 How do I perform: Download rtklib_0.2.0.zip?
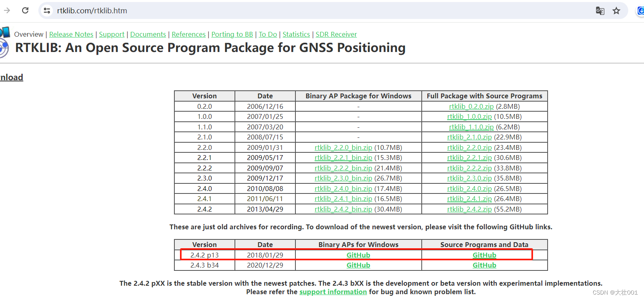pyautogui.click(x=471, y=106)
